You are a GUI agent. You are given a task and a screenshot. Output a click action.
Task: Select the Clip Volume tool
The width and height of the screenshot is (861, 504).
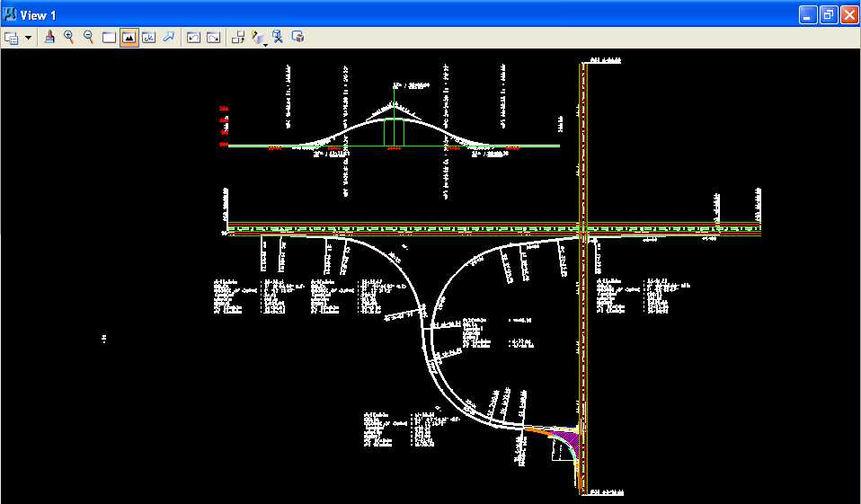pos(279,38)
